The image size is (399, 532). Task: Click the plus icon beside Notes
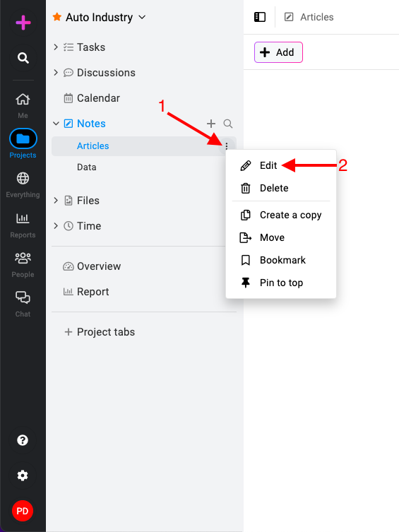click(211, 124)
